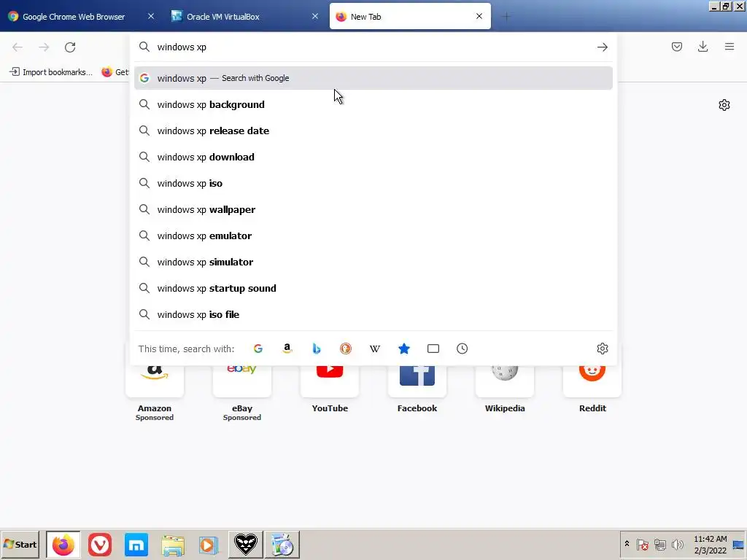Image resolution: width=747 pixels, height=560 pixels.
Task: Search this time with DuckDuckGo icon
Action: coord(345,349)
